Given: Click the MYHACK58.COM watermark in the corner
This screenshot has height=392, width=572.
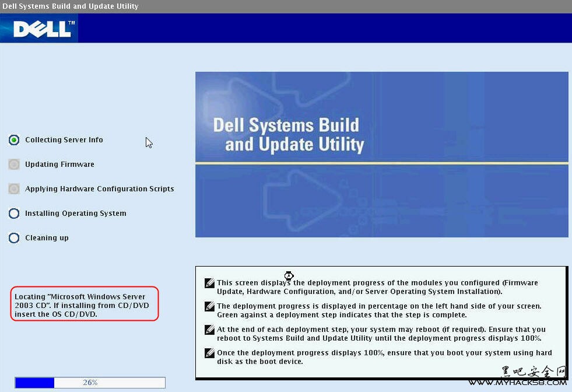Looking at the screenshot, I should click(517, 383).
